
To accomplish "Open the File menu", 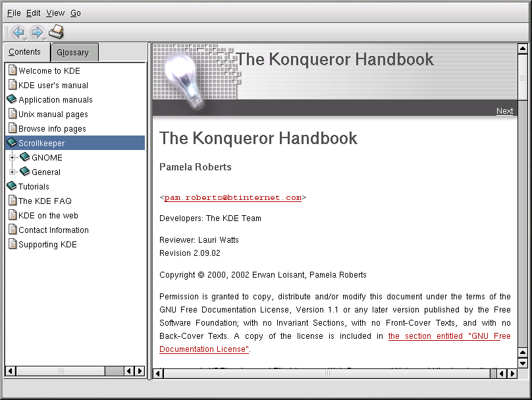I will click(14, 13).
